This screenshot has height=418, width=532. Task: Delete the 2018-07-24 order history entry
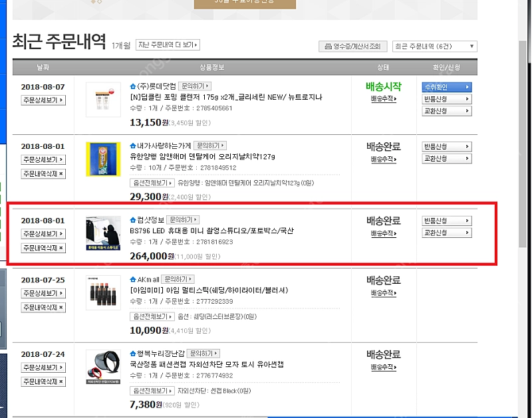[43, 381]
